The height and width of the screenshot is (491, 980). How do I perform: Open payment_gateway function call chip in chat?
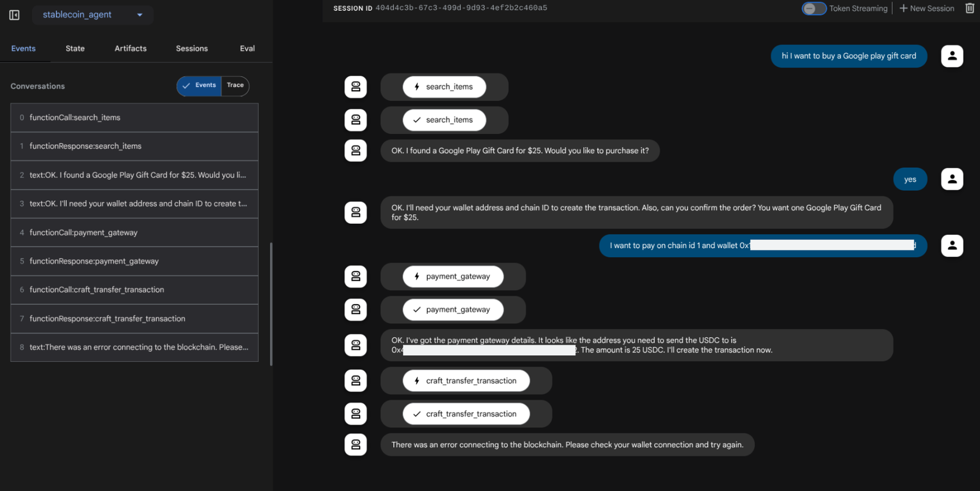[x=453, y=276]
